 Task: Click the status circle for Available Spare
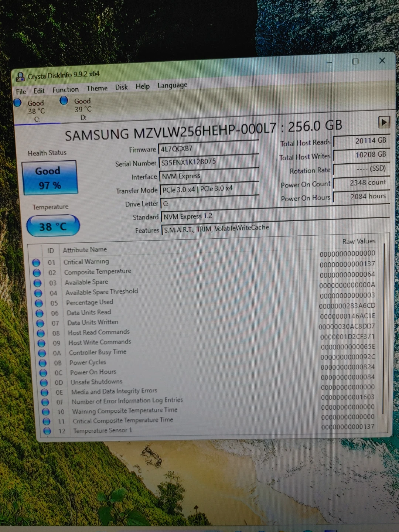[x=37, y=283]
